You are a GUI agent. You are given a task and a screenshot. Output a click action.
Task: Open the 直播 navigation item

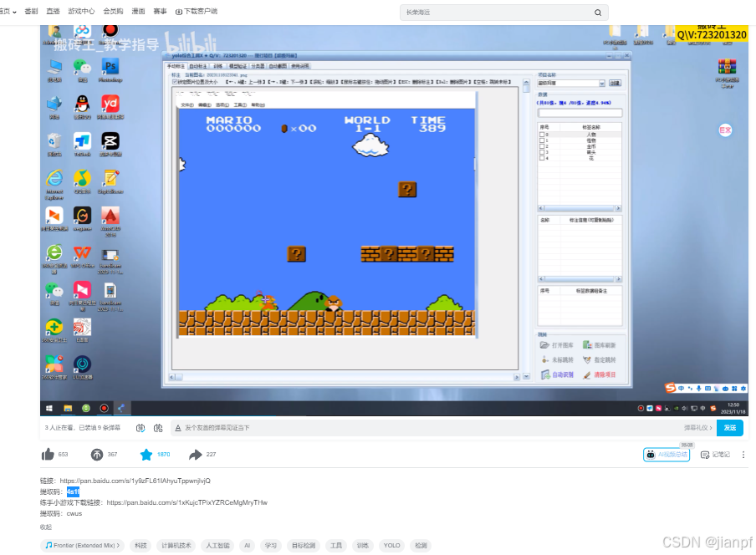coord(53,11)
